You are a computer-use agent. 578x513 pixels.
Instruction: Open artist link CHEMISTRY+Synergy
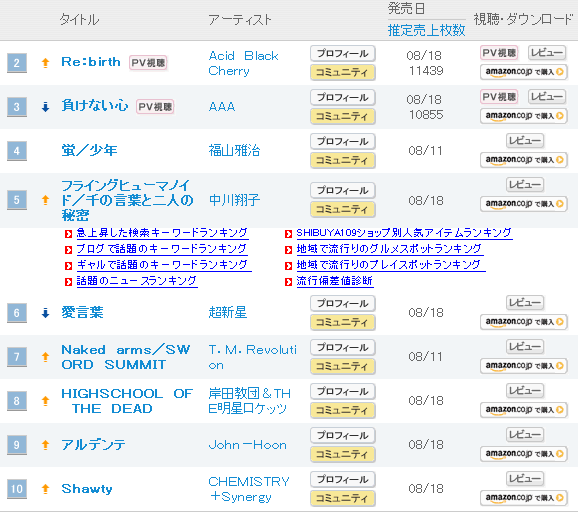click(249, 489)
